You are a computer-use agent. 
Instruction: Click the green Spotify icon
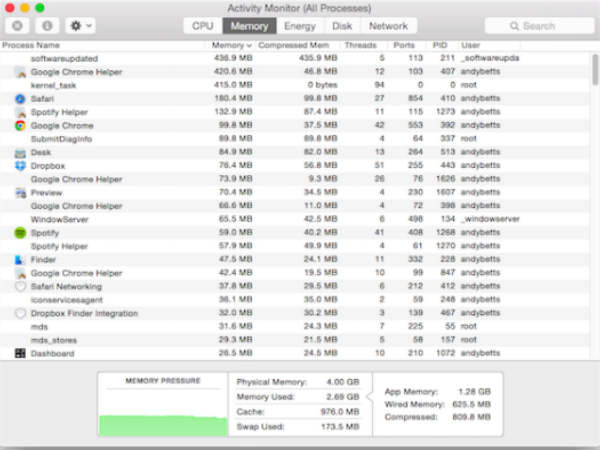[x=20, y=233]
